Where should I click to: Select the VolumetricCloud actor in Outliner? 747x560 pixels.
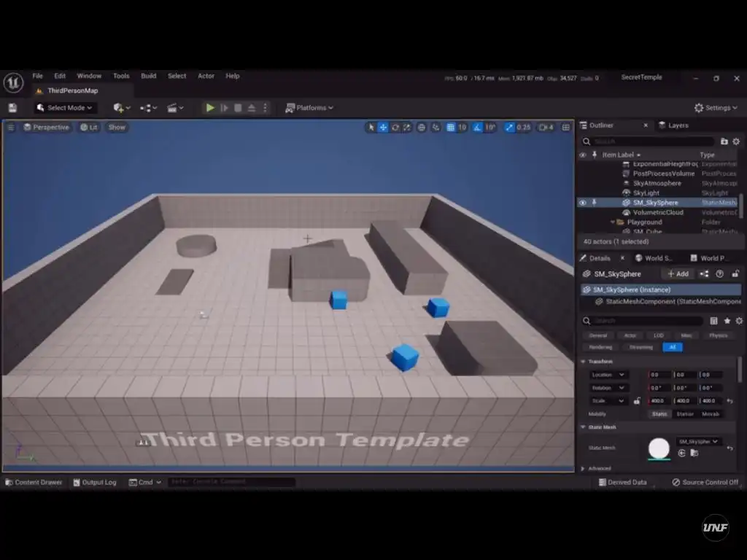click(658, 212)
